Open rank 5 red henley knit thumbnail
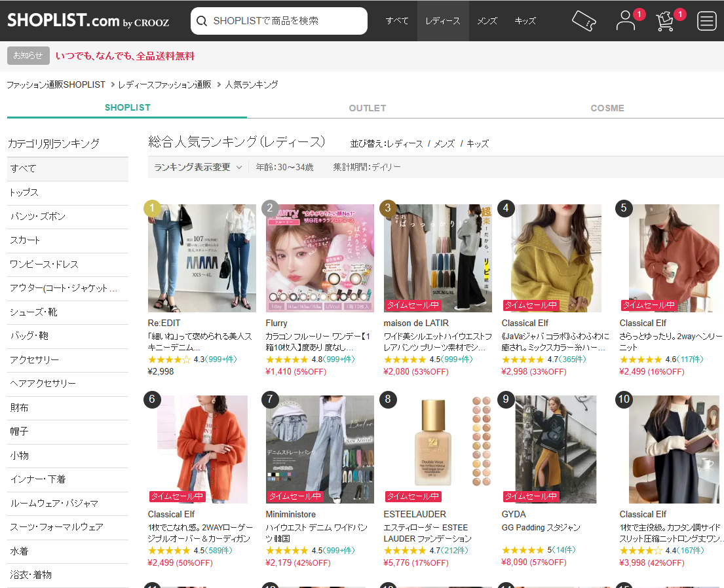The height and width of the screenshot is (588, 724). (672, 259)
